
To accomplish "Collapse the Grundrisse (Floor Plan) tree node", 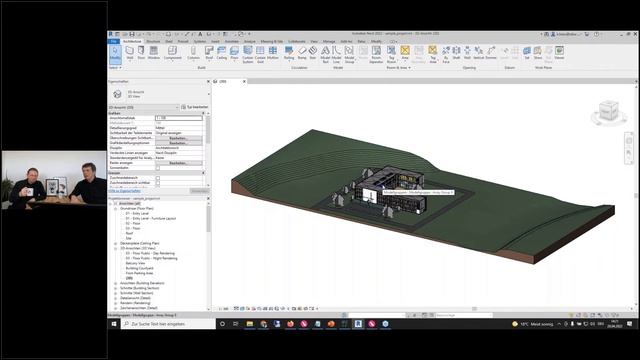I will tap(116, 209).
